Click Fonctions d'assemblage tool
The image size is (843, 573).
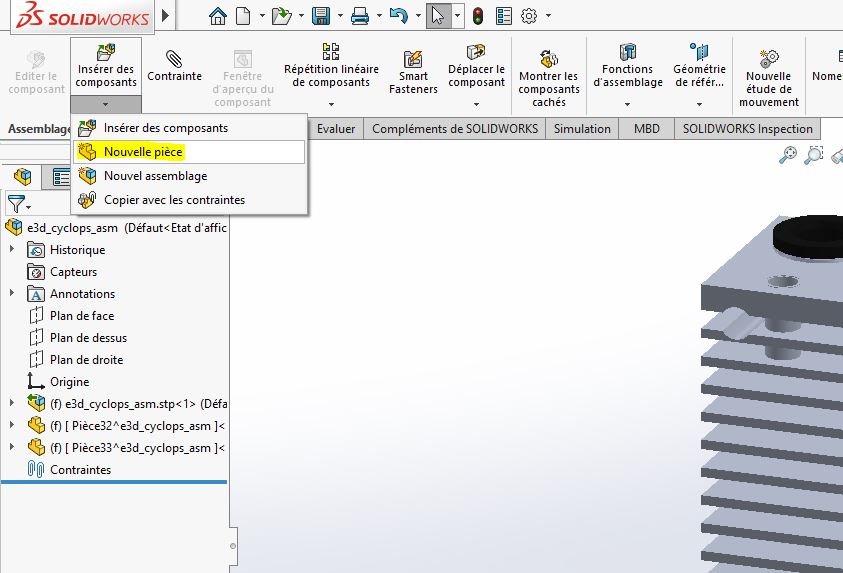(x=627, y=66)
